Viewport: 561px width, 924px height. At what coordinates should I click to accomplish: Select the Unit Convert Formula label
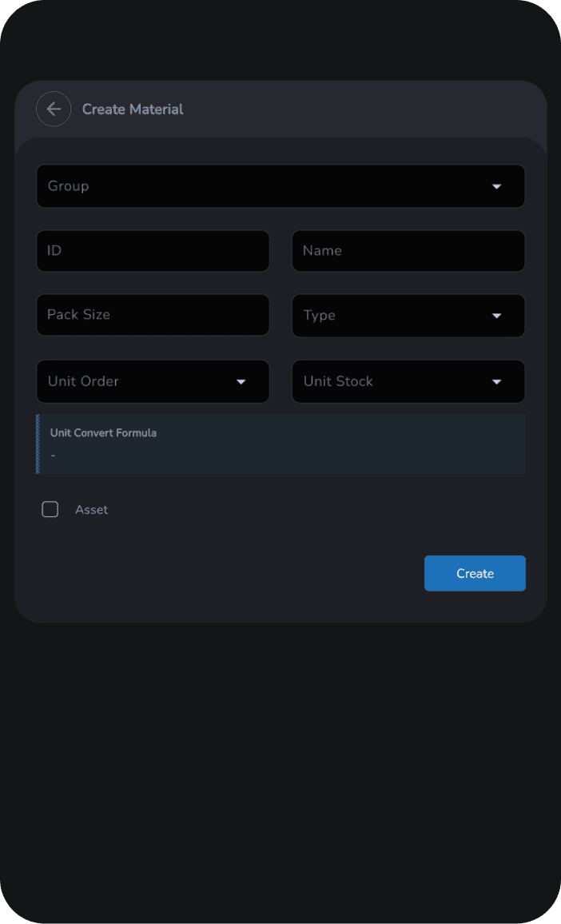103,433
